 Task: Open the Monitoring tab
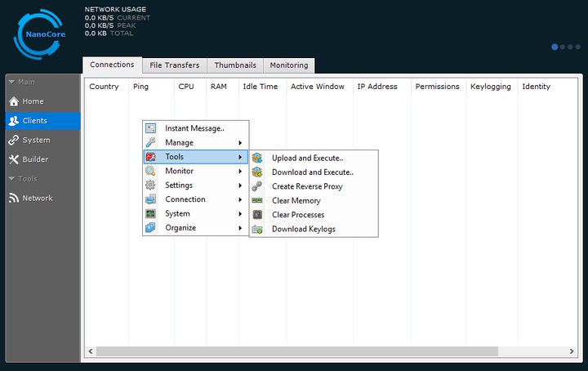tap(289, 65)
